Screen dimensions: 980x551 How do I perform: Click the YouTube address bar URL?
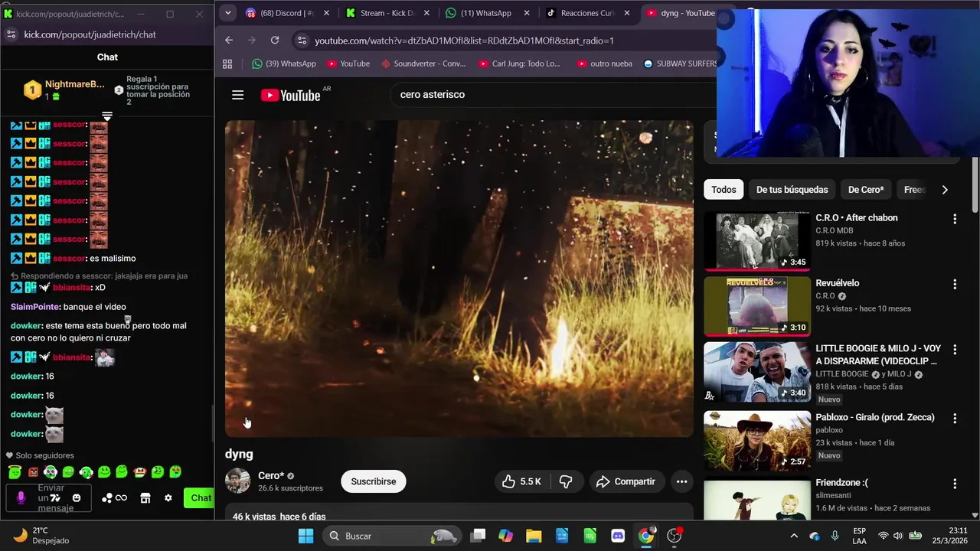pos(464,41)
